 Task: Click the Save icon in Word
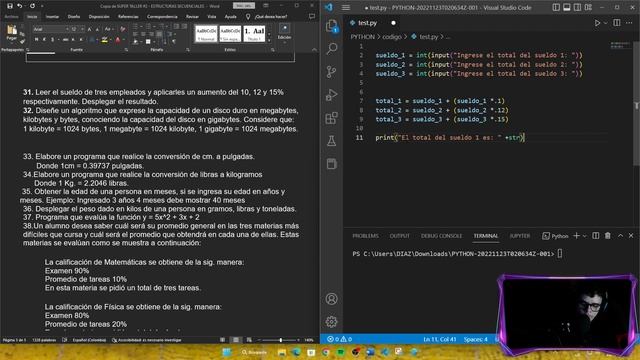(x=10, y=6)
